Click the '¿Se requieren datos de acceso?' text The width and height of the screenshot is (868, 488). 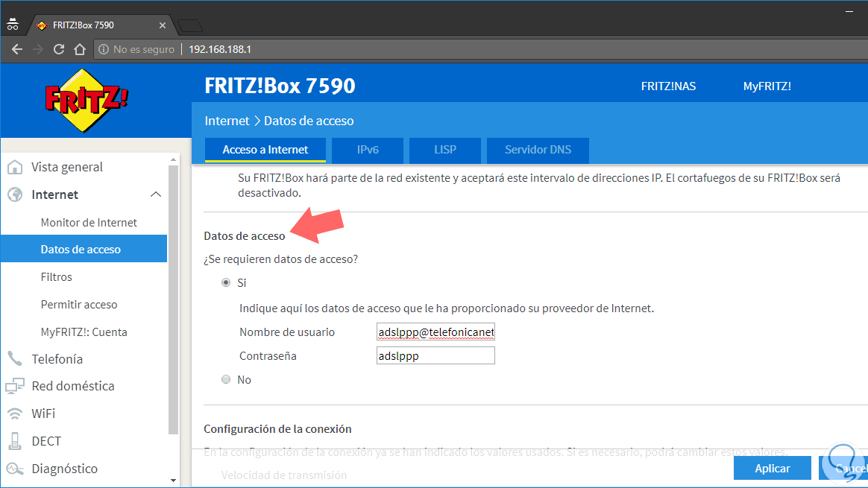(x=280, y=259)
